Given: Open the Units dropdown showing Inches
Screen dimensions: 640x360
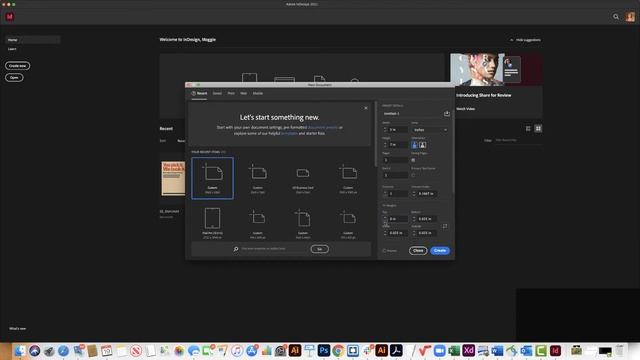Looking at the screenshot, I should tap(430, 130).
